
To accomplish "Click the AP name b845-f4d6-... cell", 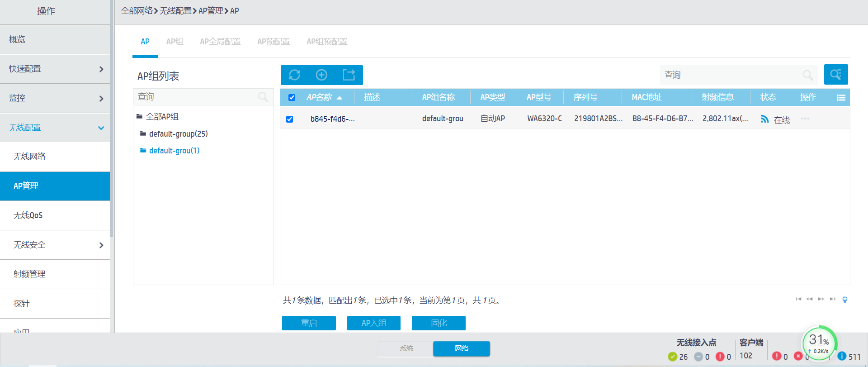I will [333, 119].
